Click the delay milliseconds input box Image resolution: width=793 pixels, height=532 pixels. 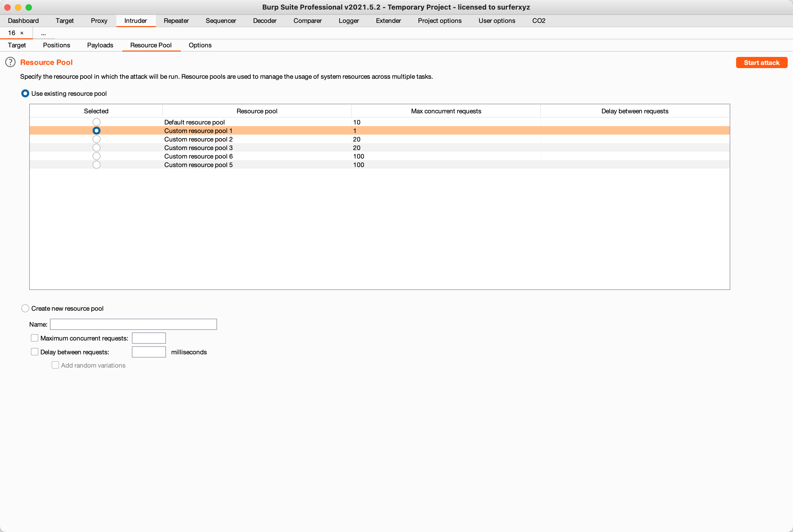(x=149, y=352)
